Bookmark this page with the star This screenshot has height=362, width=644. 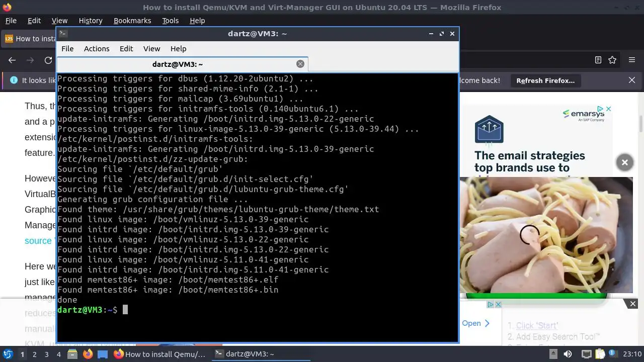(612, 60)
